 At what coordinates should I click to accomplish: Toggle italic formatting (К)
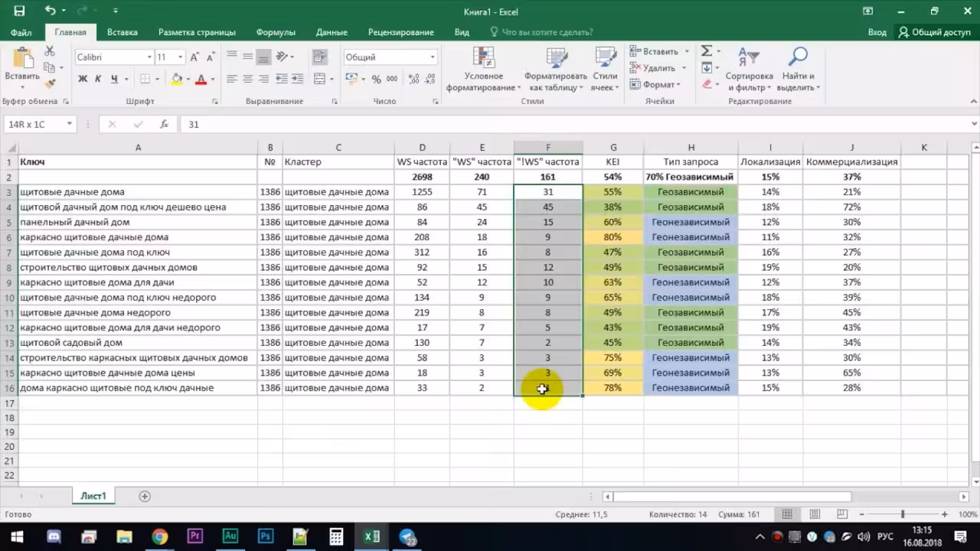click(98, 79)
